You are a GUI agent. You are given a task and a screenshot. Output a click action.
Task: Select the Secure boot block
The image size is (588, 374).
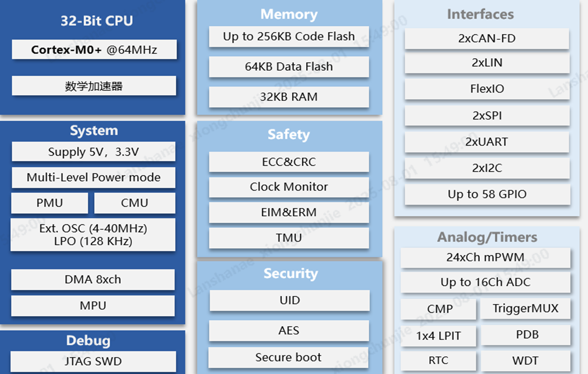tap(288, 357)
